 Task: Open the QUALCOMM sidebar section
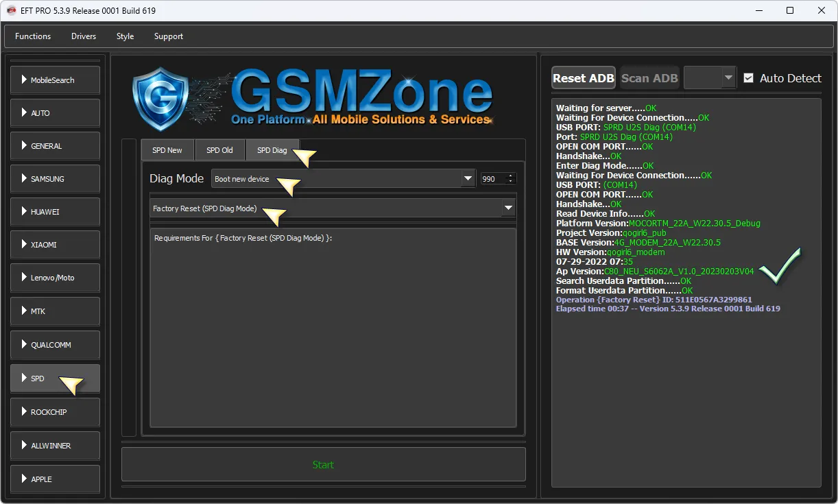pos(55,345)
